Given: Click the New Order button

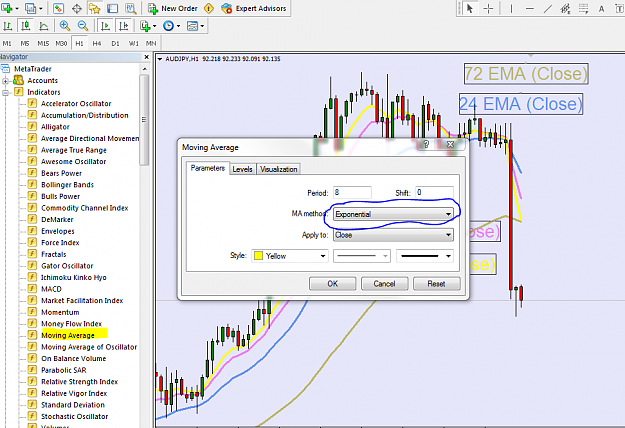Looking at the screenshot, I should [x=173, y=8].
